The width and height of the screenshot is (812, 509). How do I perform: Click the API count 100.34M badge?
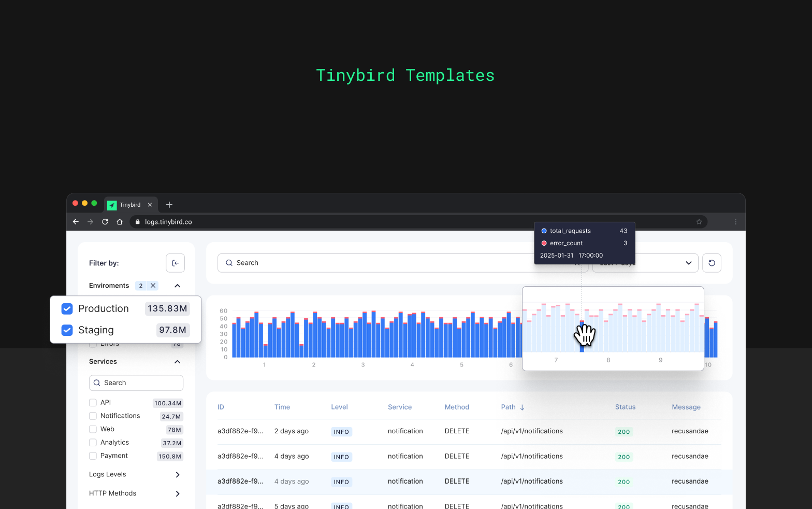[168, 403]
